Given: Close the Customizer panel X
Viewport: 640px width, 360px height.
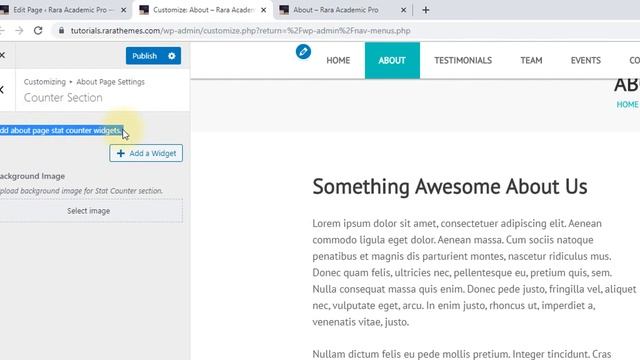Looking at the screenshot, I should 2,55.
